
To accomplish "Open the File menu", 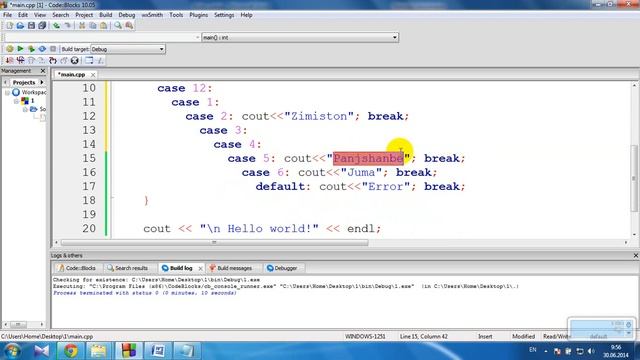I will coord(7,15).
